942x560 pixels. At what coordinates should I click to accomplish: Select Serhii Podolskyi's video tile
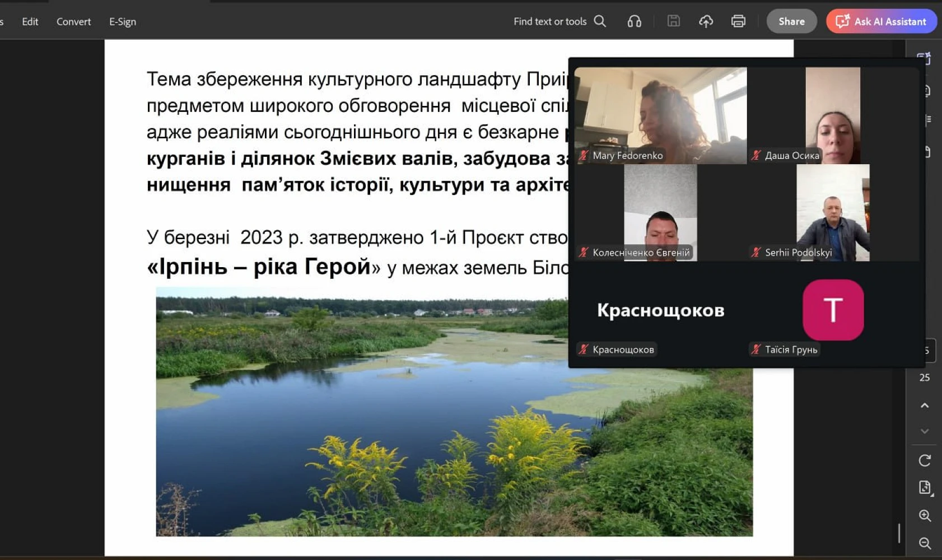pyautogui.click(x=833, y=213)
